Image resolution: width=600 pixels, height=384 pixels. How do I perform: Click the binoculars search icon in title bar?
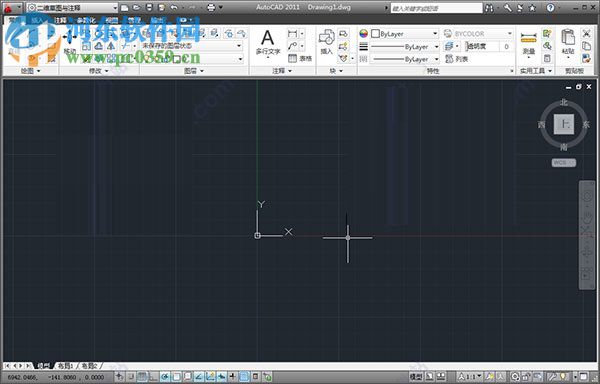(x=489, y=8)
